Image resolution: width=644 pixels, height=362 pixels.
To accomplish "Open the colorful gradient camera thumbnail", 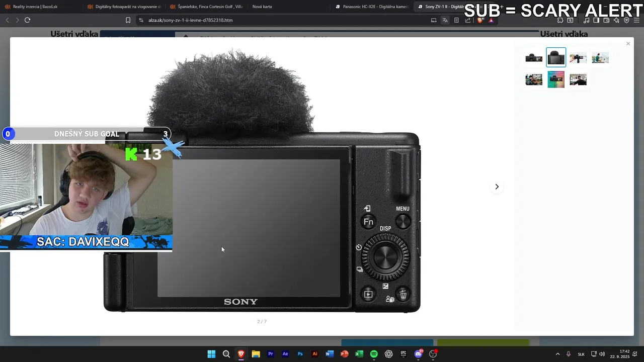I will pos(556,79).
